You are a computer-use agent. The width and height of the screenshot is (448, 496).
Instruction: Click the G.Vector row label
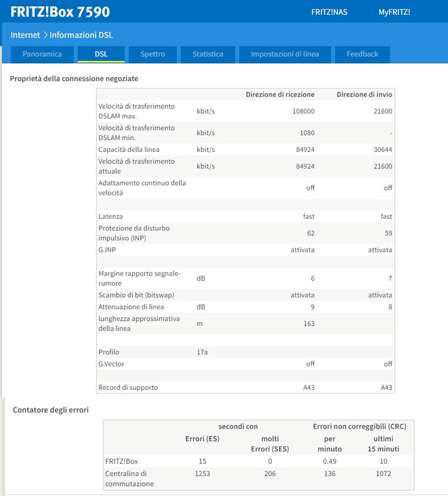pos(111,364)
